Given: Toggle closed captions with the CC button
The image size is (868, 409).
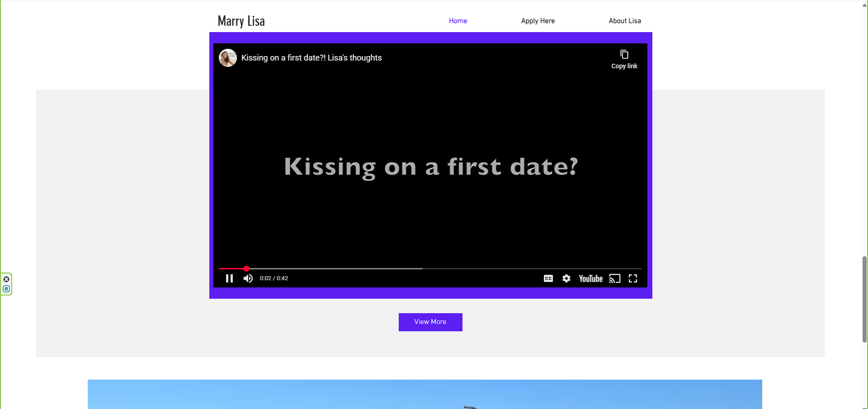Looking at the screenshot, I should 548,278.
